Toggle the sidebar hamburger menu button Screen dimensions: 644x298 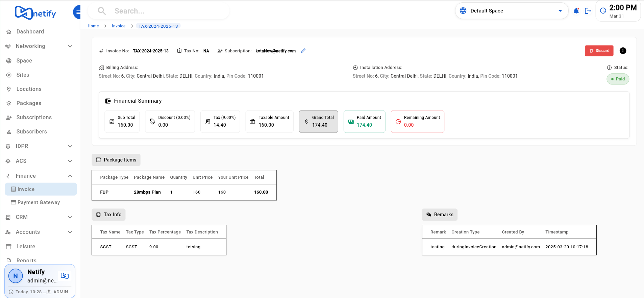(x=78, y=13)
